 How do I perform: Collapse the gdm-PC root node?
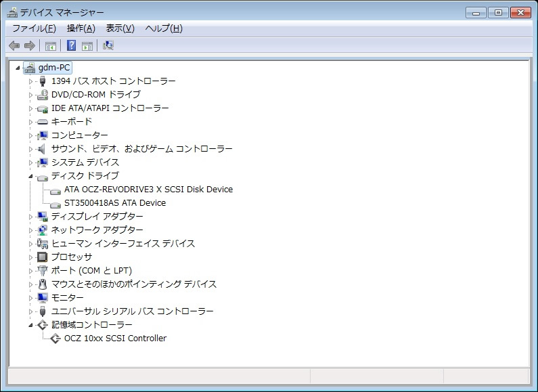pos(18,68)
